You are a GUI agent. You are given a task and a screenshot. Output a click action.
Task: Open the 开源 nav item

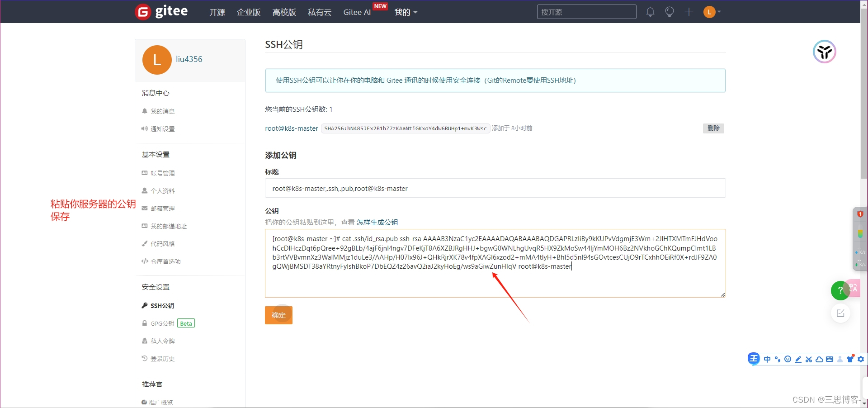[217, 12]
